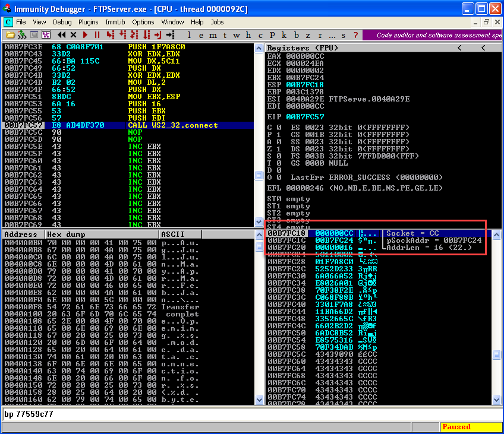Image resolution: width=504 pixels, height=434 pixels.
Task: Click the Step over toolbar icon
Action: pos(122,35)
